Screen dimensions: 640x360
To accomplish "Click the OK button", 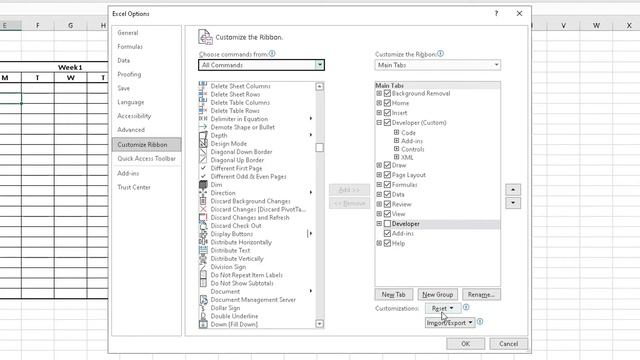I will (x=466, y=344).
